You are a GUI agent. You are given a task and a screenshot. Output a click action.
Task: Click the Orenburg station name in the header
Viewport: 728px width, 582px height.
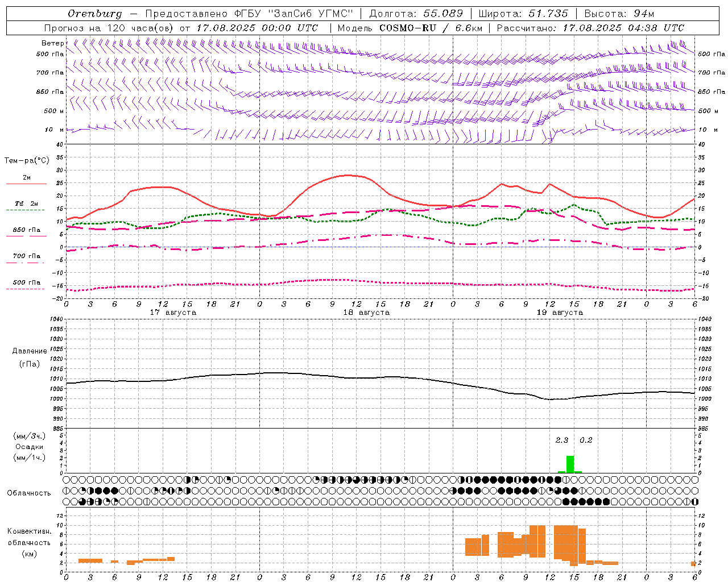94,14
